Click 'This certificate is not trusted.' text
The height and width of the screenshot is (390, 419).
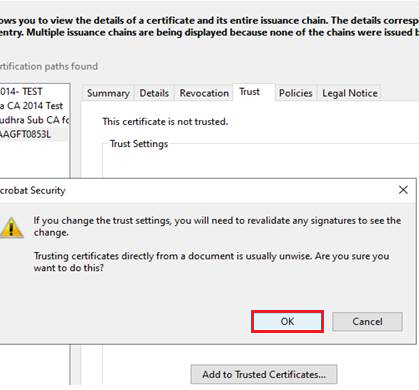pyautogui.click(x=165, y=122)
